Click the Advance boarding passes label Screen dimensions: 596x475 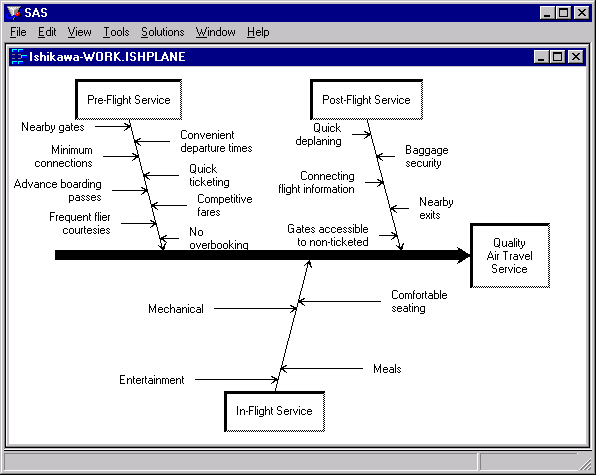click(58, 190)
